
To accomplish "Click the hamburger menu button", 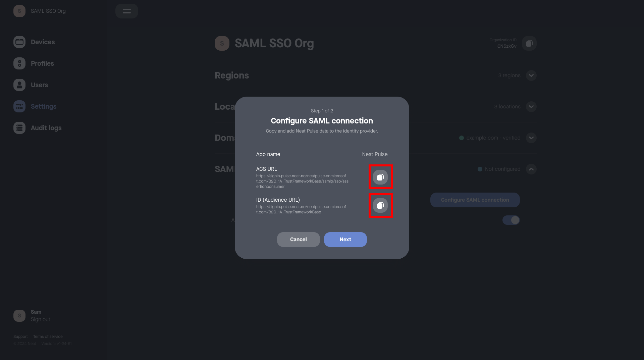I will tap(127, 11).
